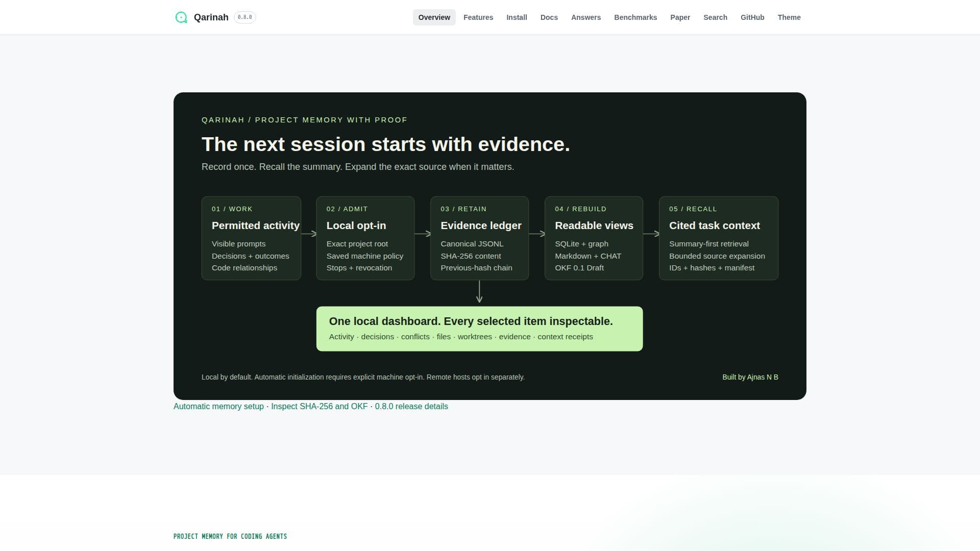Image resolution: width=980 pixels, height=551 pixels.
Task: Click the 'Record once. Recall the summary' subtitle
Action: tap(358, 167)
